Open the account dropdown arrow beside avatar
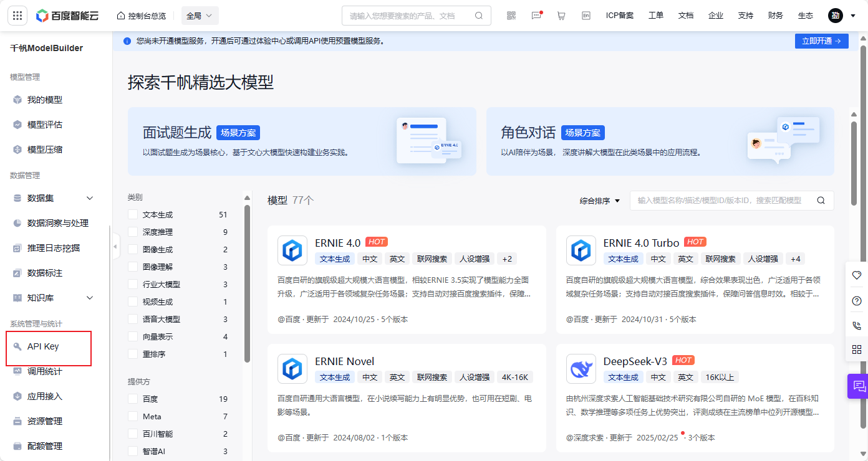The width and height of the screenshot is (868, 461). pos(853,16)
